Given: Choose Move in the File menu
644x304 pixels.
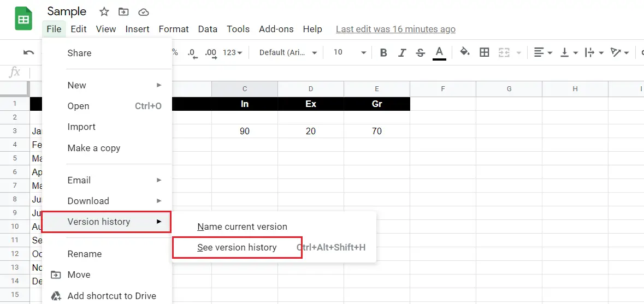Looking at the screenshot, I should pos(107,275).
